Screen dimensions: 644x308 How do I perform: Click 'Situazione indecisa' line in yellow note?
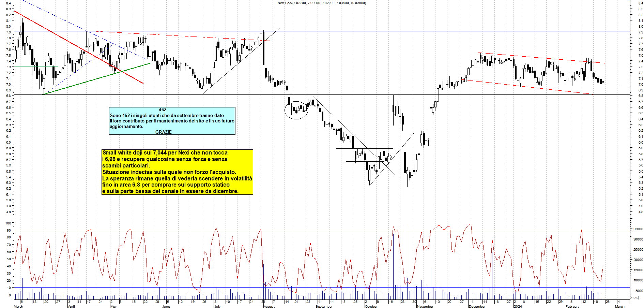pyautogui.click(x=169, y=172)
